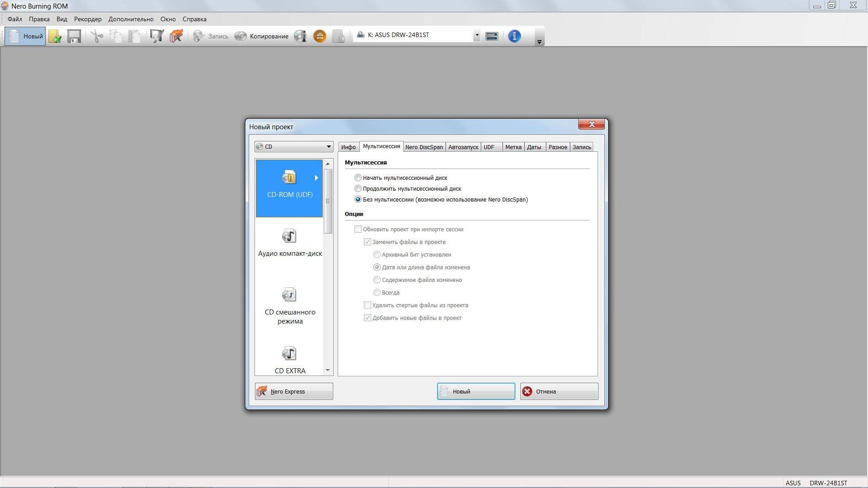This screenshot has height=488, width=868.
Task: Click the Запись burn toolbar button
Action: click(210, 36)
